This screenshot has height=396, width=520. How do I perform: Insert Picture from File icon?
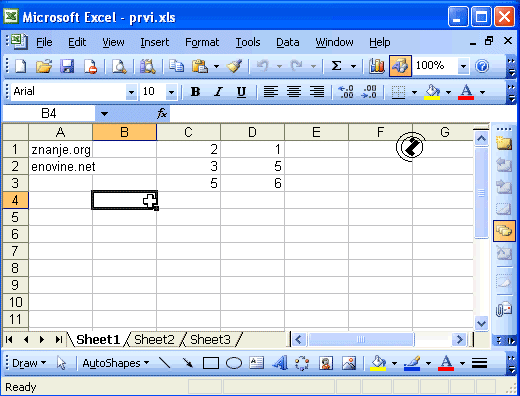tap(349, 363)
